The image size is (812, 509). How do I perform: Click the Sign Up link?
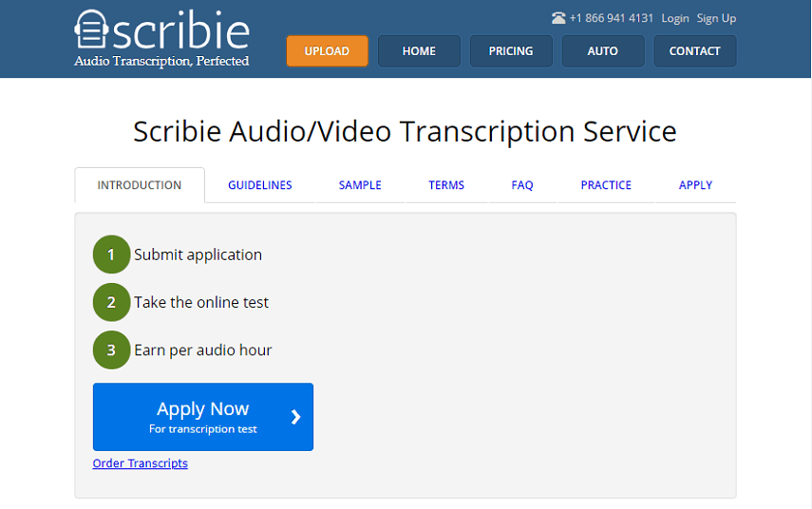(x=716, y=18)
